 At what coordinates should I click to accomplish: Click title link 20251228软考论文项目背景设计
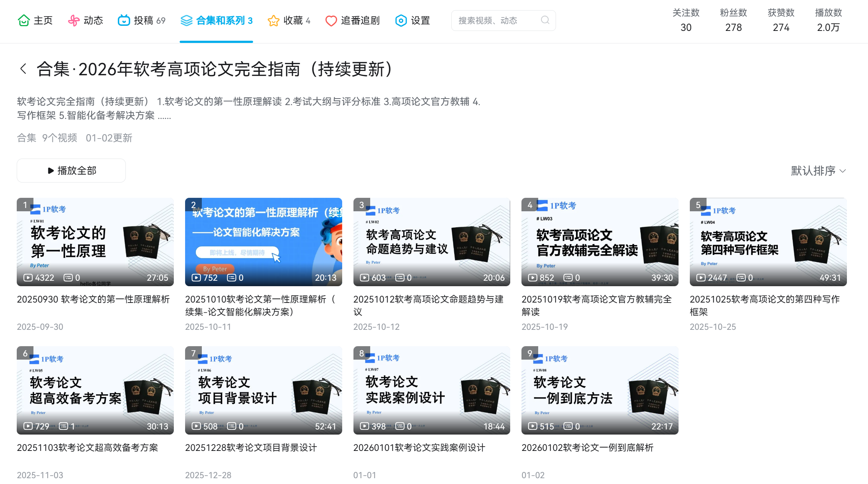251,447
